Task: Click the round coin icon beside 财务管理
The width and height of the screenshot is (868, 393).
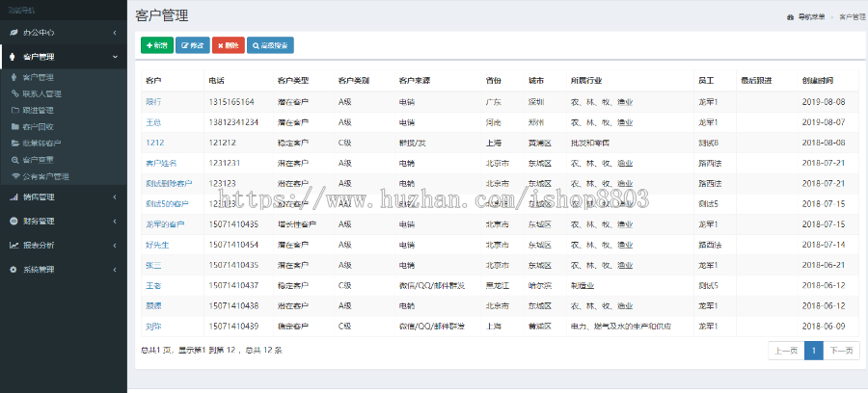Action: click(14, 222)
